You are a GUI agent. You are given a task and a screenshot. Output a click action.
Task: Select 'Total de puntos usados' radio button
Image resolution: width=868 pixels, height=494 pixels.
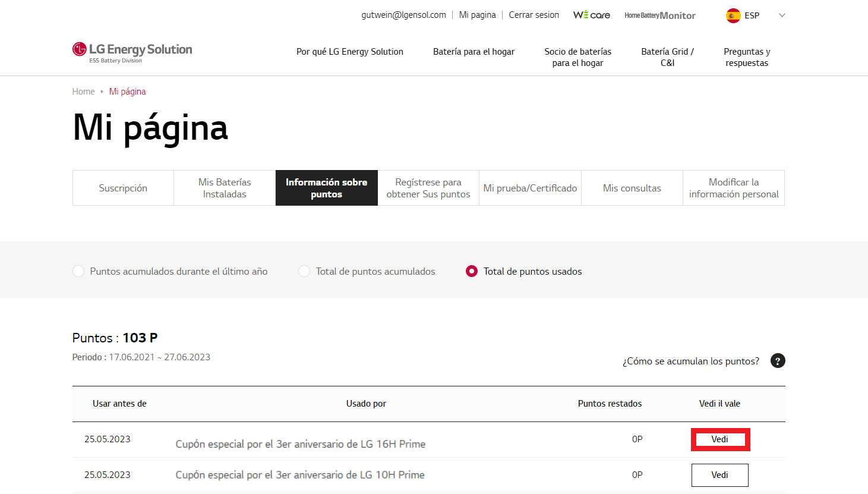pyautogui.click(x=472, y=271)
